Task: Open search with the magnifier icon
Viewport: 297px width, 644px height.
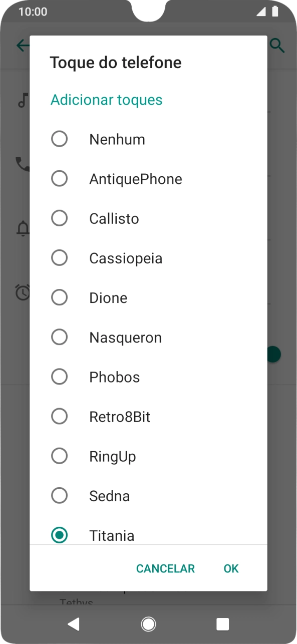Action: 277,45
